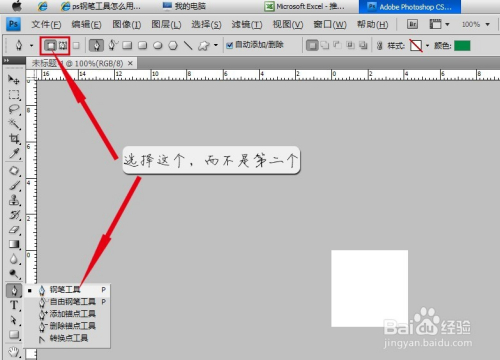Viewport: 500px width, 360px height.
Task: Click the Pen tool in toolbox
Action: 14,291
